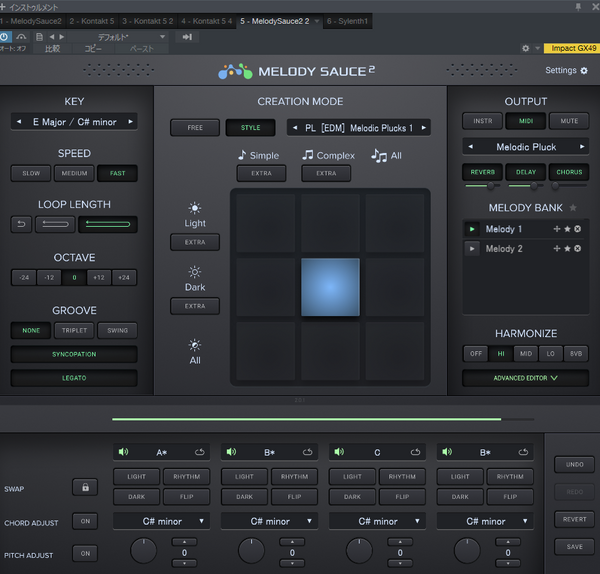Open the host preset dropdown
This screenshot has width=600, height=574.
[162, 37]
